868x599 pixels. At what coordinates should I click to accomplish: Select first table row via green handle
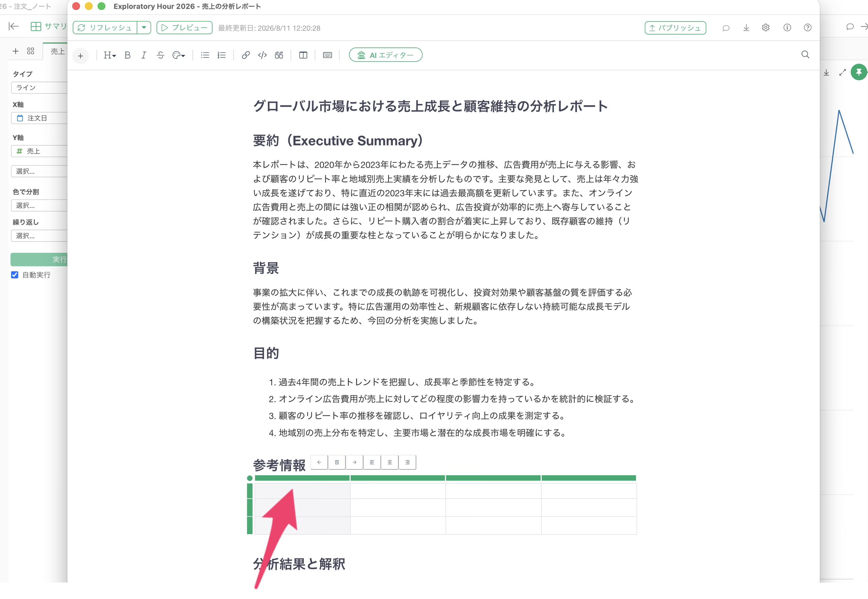click(250, 491)
